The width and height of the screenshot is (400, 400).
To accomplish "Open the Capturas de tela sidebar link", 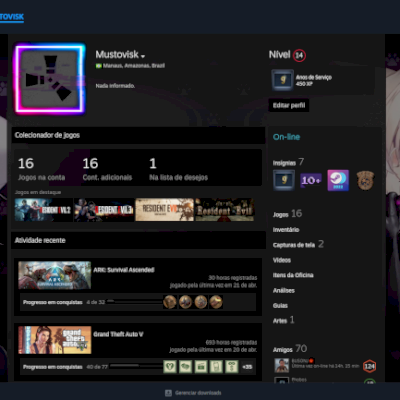I will 298,244.
